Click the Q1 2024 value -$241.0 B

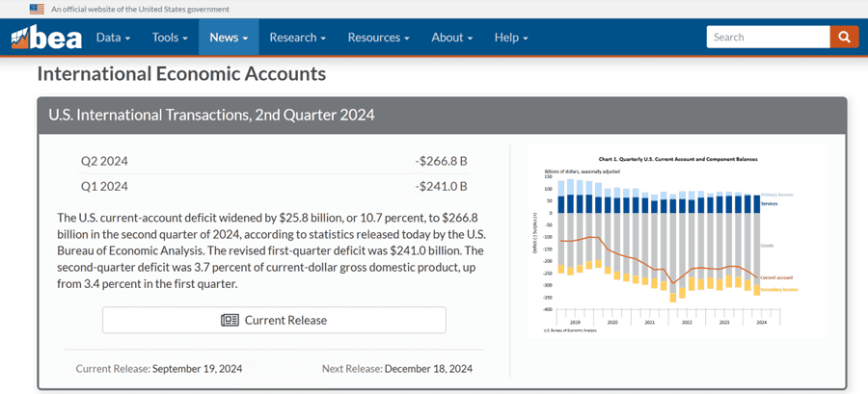point(441,186)
